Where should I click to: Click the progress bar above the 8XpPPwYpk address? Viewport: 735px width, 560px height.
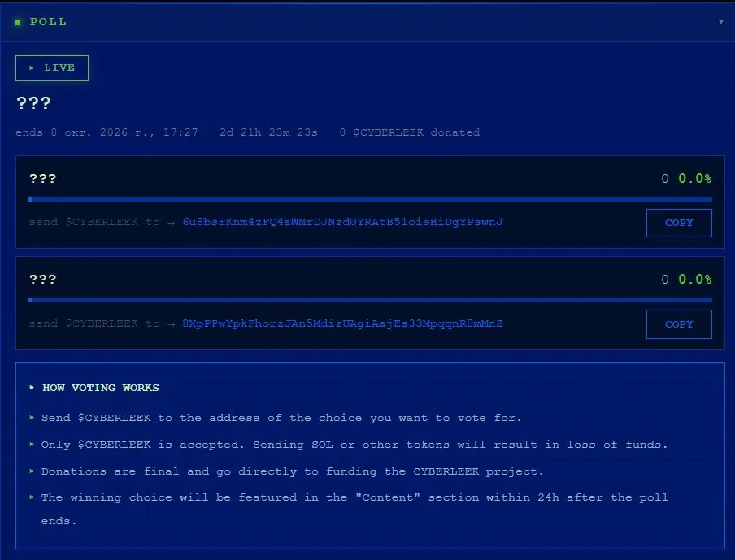click(x=370, y=300)
